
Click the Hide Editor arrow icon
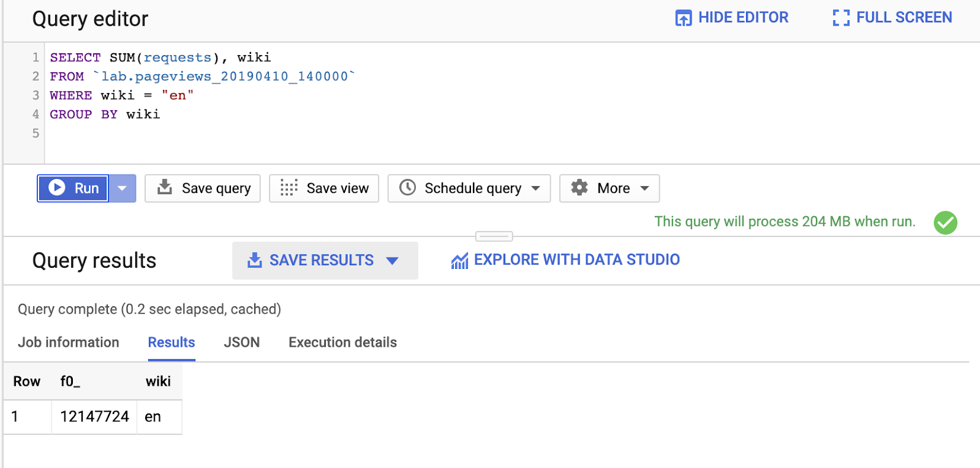[683, 18]
